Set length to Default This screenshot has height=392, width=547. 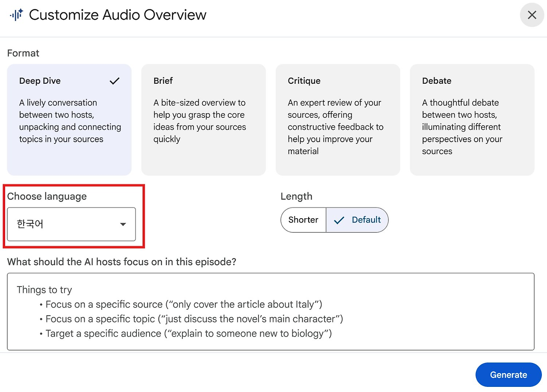pos(357,220)
